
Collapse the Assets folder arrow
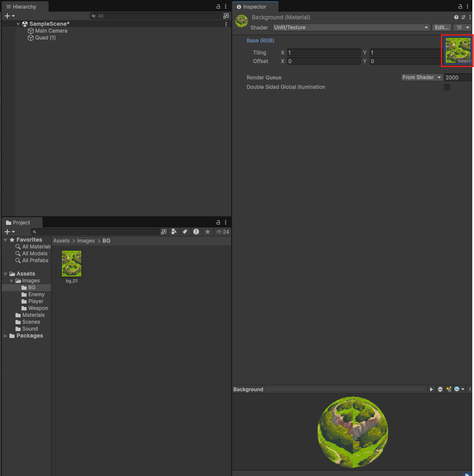(6, 274)
